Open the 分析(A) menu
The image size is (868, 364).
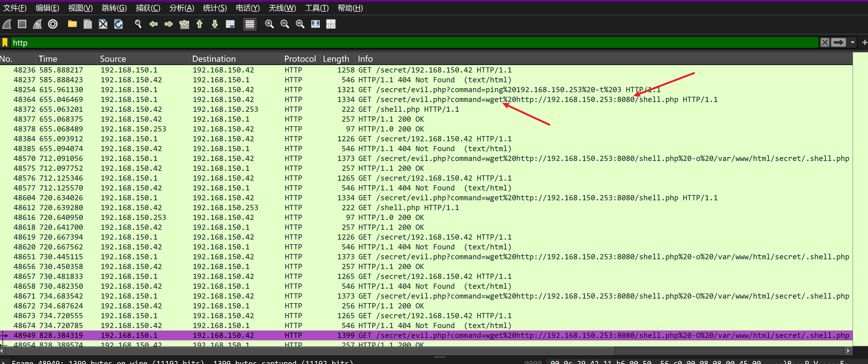tap(182, 8)
